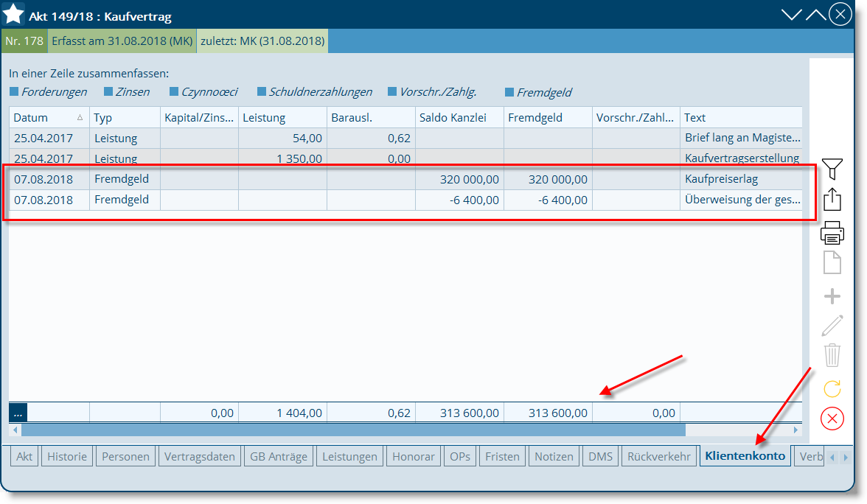
Task: Click the red circled X cancel icon
Action: coord(832,419)
